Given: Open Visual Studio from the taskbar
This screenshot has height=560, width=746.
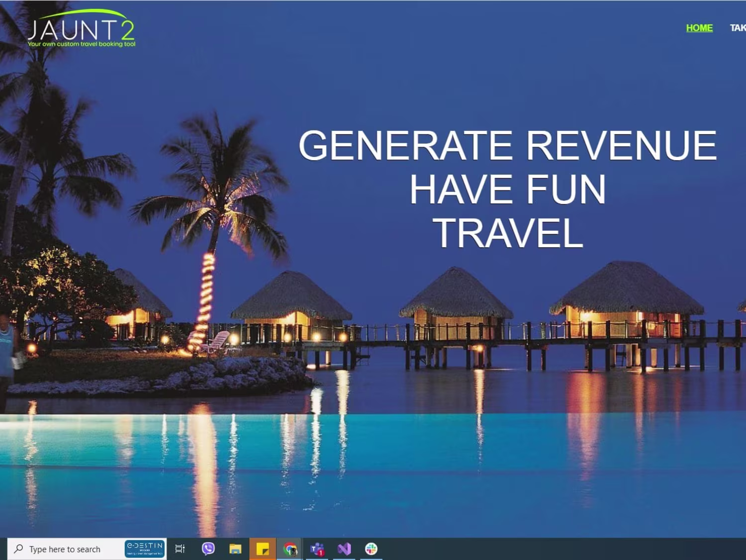Looking at the screenshot, I should tap(344, 549).
